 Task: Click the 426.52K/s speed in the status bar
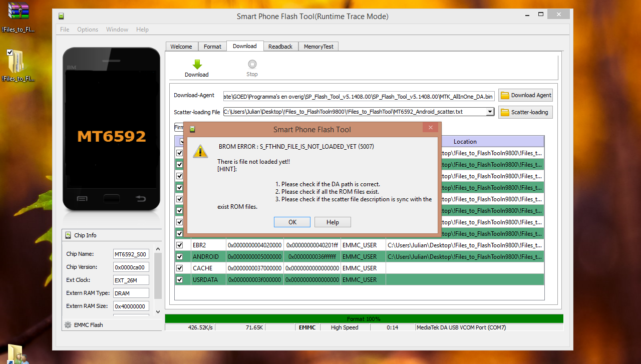(x=200, y=327)
